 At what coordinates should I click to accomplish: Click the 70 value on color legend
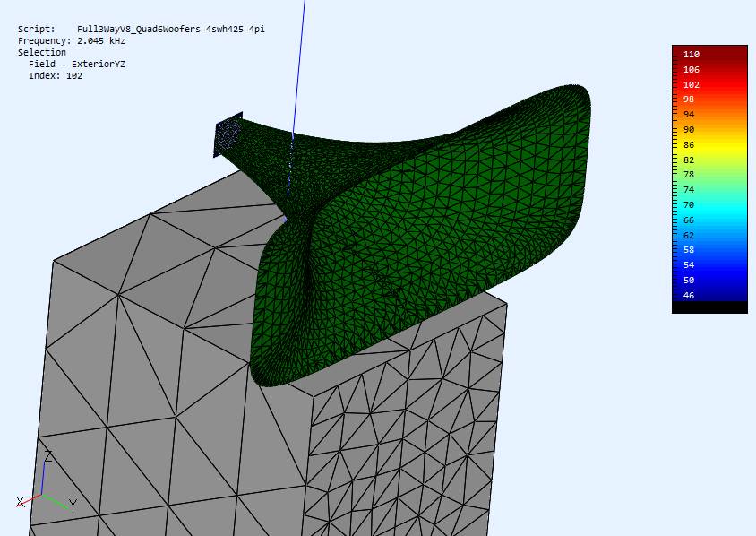[689, 204]
